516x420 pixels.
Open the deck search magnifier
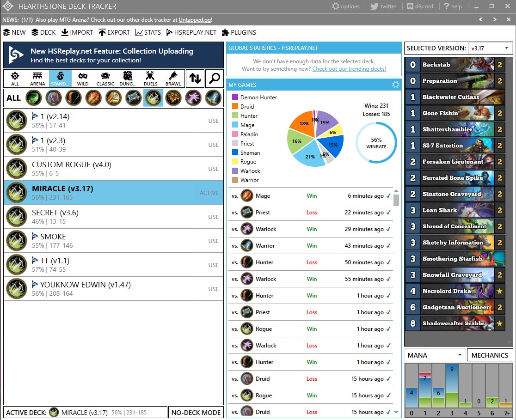coord(215,79)
